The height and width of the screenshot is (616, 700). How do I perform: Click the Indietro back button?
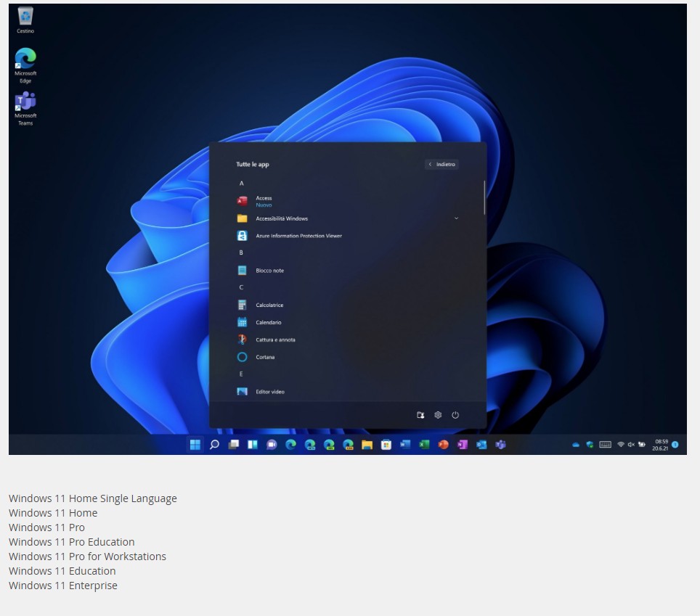(x=442, y=165)
